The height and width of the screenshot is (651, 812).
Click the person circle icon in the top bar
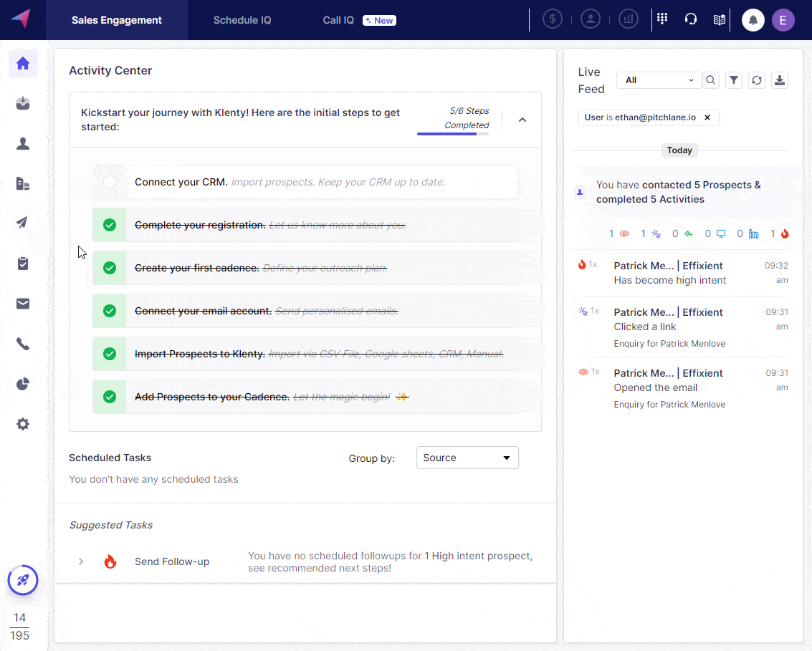click(x=591, y=19)
